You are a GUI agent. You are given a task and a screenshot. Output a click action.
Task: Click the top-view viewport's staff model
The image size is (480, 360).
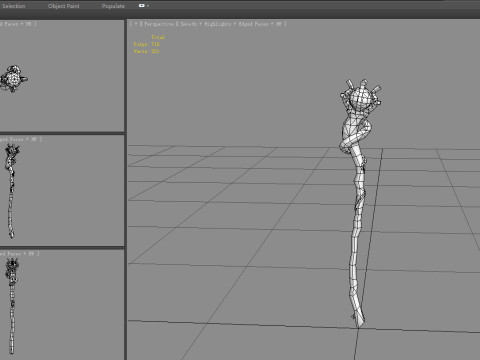point(13,79)
